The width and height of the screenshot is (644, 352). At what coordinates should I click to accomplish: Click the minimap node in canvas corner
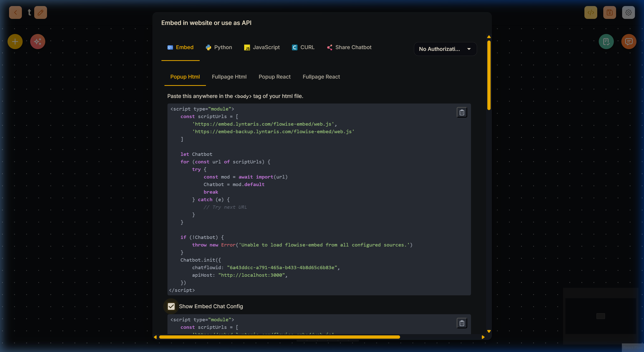[x=601, y=316]
